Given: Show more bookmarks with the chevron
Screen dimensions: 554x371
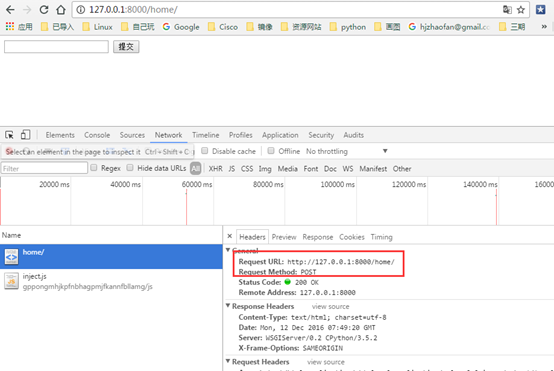Looking at the screenshot, I should tap(544, 26).
